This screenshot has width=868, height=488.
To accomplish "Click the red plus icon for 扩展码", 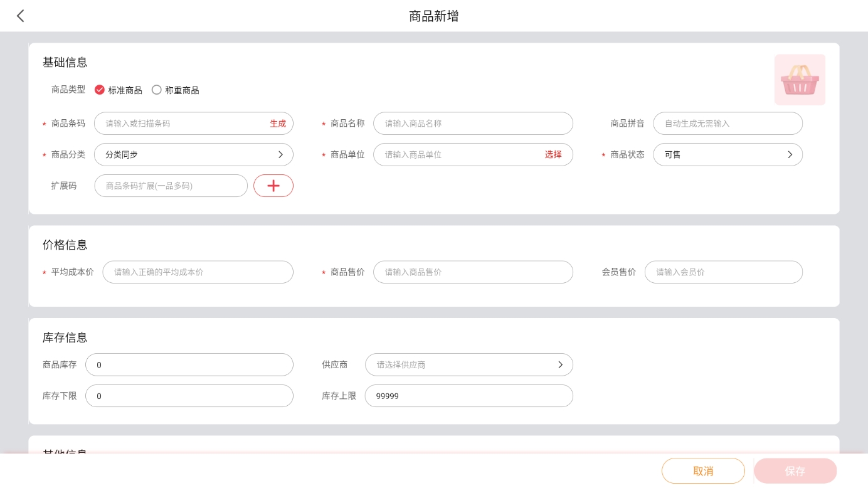I will coord(273,186).
